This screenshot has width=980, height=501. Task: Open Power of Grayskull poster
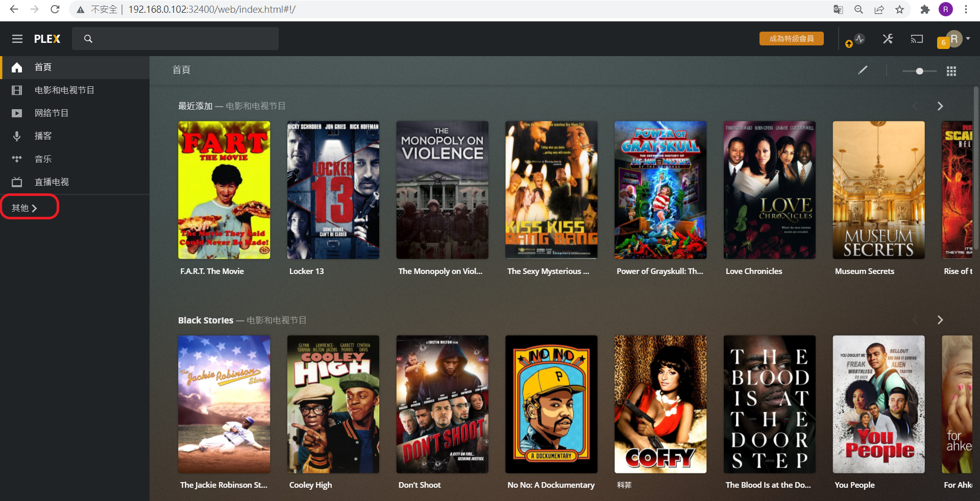click(660, 190)
